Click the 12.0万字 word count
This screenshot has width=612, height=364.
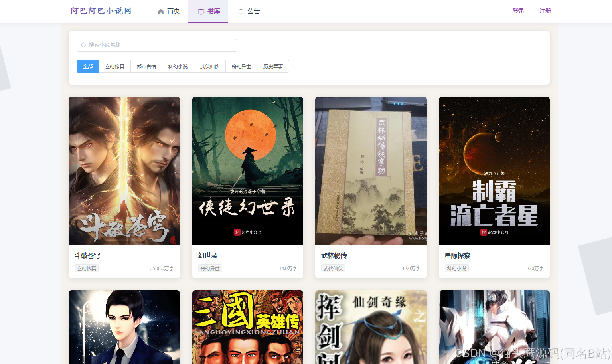411,268
